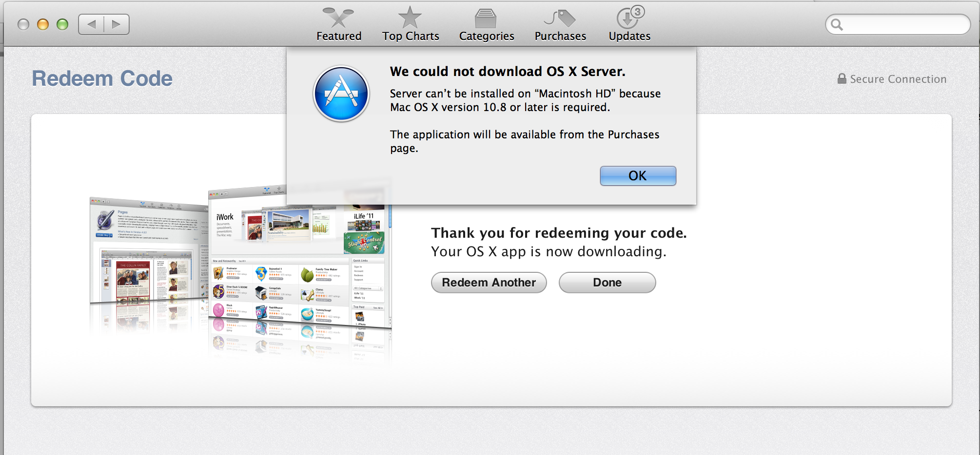Image resolution: width=980 pixels, height=455 pixels.
Task: Click the Updates badge showing 3
Action: [x=637, y=12]
